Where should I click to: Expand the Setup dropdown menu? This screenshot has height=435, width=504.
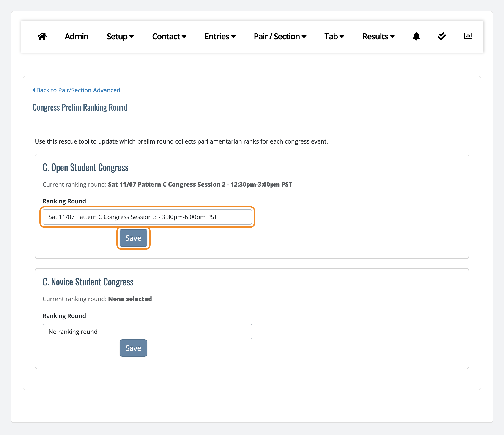point(120,36)
